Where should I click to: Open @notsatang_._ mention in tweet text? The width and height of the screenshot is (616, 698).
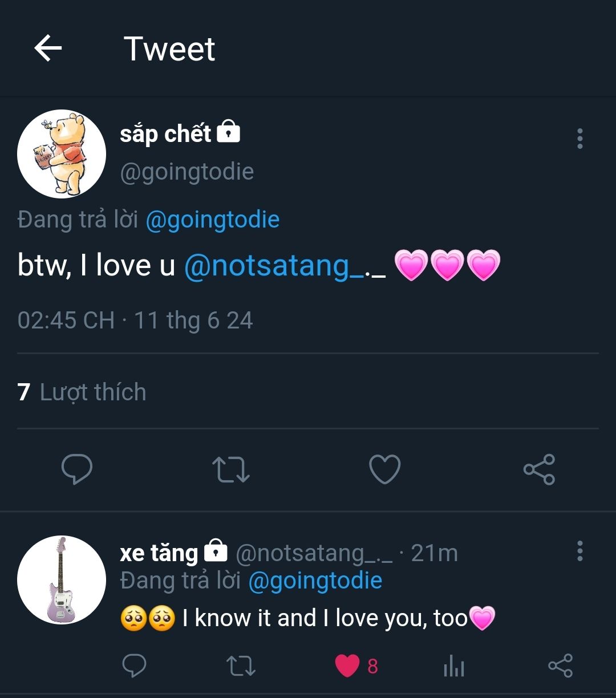pyautogui.click(x=285, y=266)
